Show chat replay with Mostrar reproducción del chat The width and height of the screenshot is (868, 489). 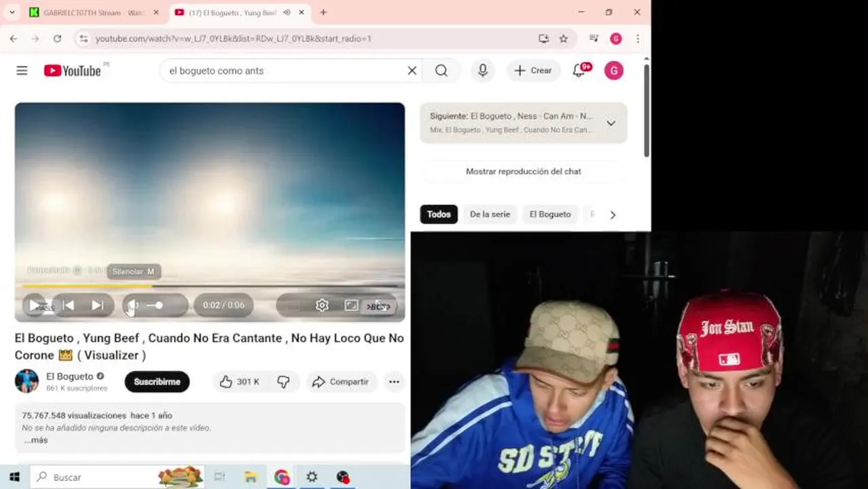pos(523,171)
